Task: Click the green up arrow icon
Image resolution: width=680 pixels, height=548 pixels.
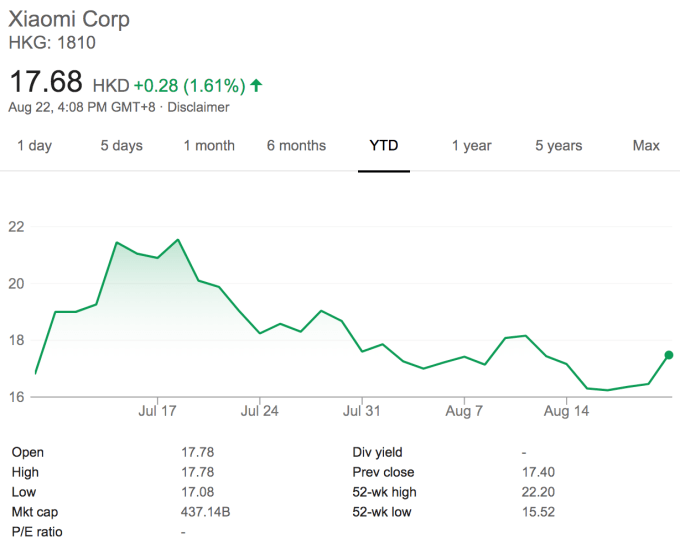Action: 257,84
